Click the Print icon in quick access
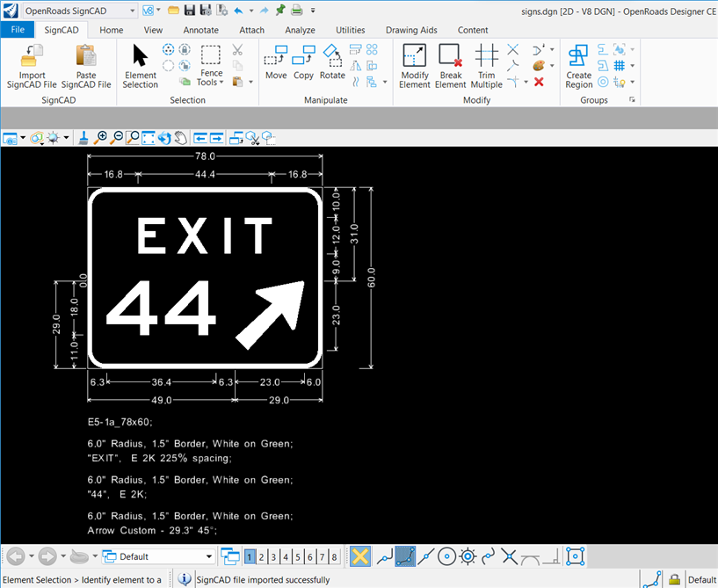 coord(297,10)
